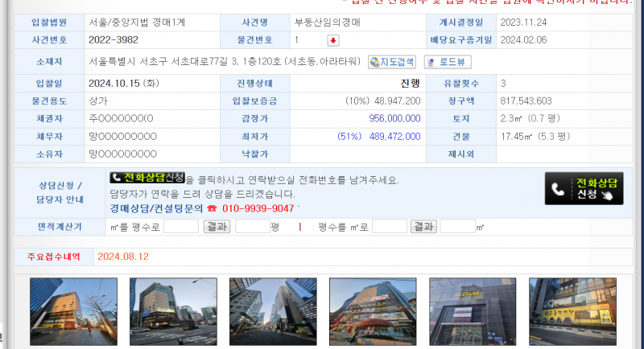Click the large 전화상담 신청 phone banner
644x349 pixels.
pyautogui.click(x=584, y=188)
